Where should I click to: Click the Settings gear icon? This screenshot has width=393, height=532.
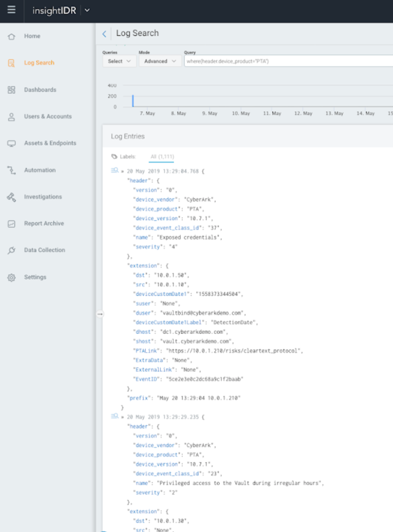pos(12,277)
